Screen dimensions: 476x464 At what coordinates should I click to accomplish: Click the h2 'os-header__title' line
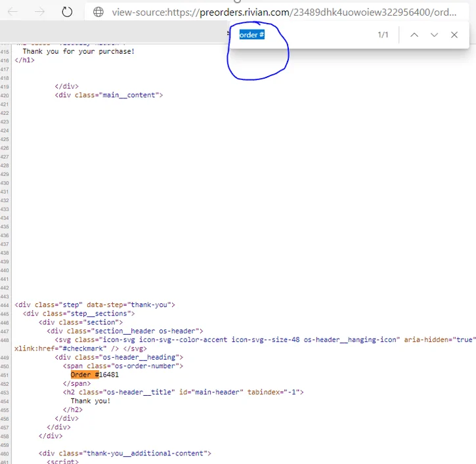pyautogui.click(x=183, y=392)
